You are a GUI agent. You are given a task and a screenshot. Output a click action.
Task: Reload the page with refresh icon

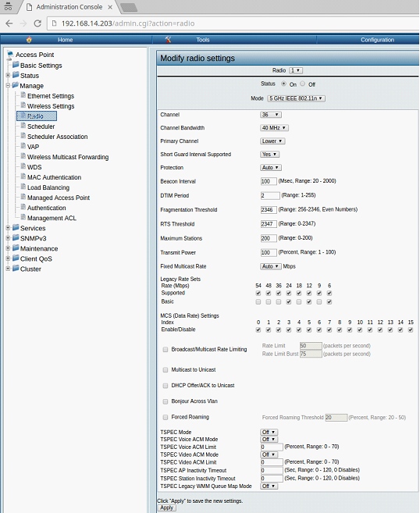tap(37, 23)
